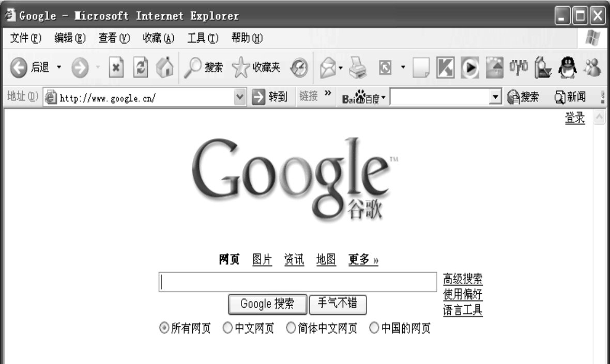
Task: Open the 登录 sign-in link
Action: click(575, 117)
